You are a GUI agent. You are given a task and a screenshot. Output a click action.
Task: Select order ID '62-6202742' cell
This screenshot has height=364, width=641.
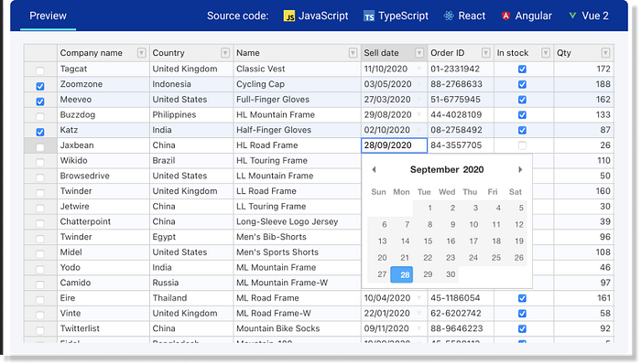[x=461, y=314]
